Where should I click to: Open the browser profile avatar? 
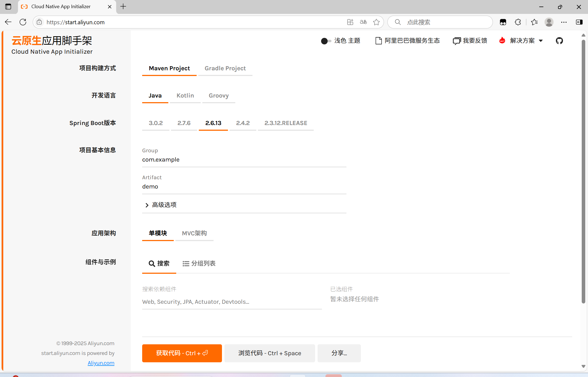(x=549, y=22)
